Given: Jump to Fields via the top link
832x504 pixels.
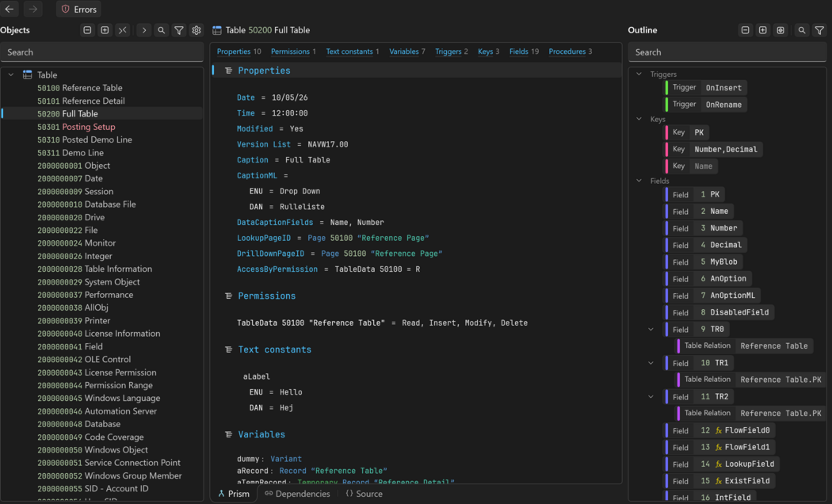Looking at the screenshot, I should click(x=518, y=52).
